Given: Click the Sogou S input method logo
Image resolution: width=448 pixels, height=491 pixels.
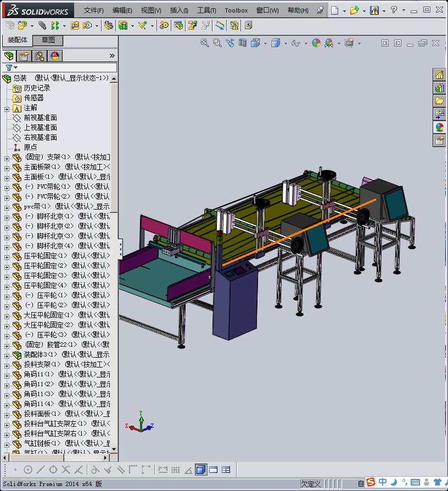Looking at the screenshot, I should [x=371, y=482].
